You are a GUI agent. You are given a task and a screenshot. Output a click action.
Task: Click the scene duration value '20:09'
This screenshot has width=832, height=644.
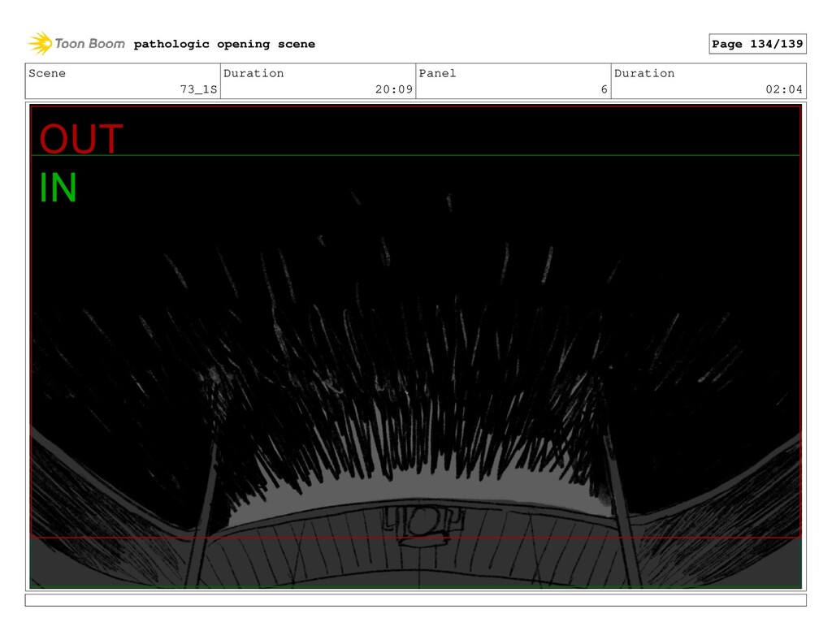394,89
